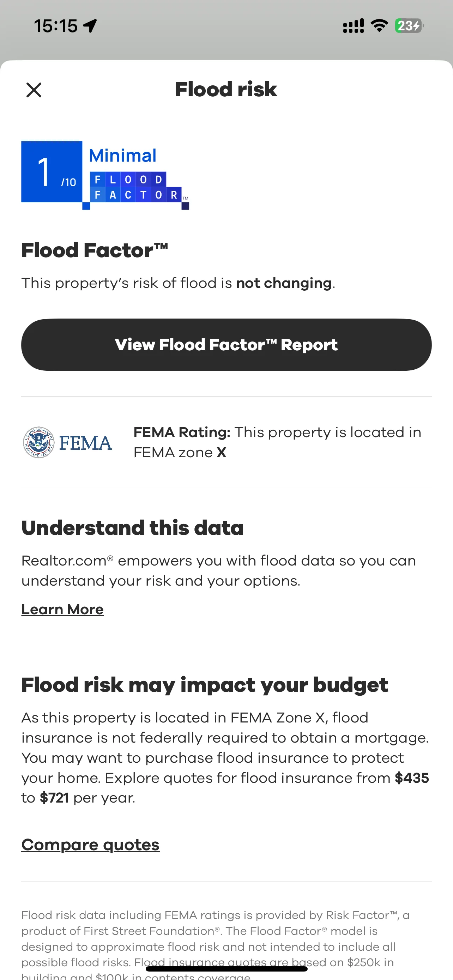The width and height of the screenshot is (453, 980).
Task: Tap the location arrow in status bar
Action: 91,26
